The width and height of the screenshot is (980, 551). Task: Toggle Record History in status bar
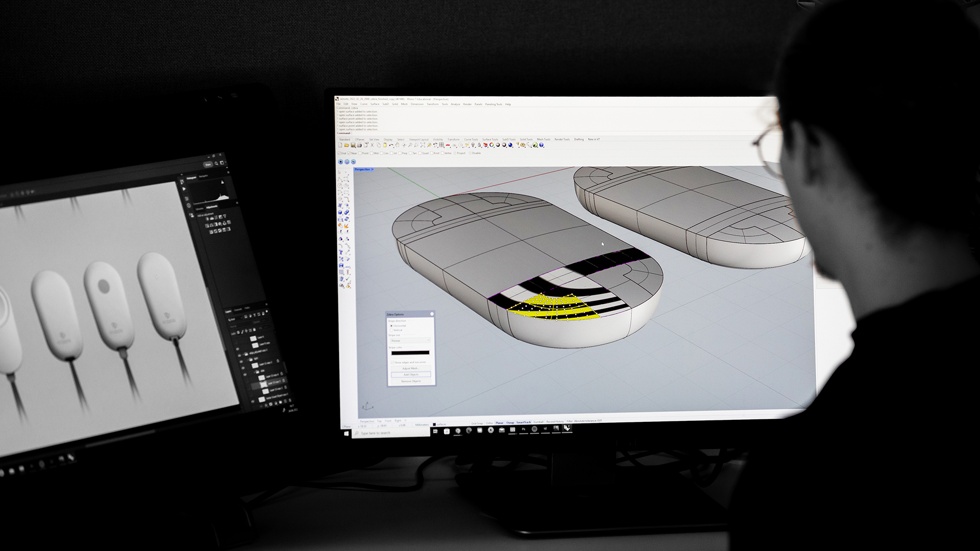pos(555,421)
